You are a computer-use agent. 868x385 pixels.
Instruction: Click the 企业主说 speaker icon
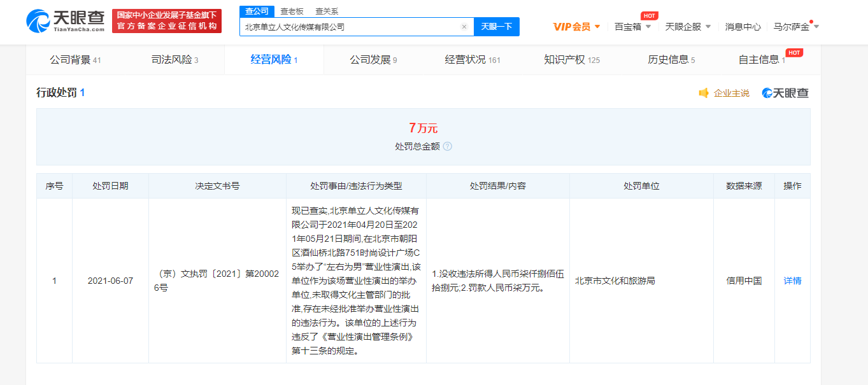pyautogui.click(x=704, y=94)
